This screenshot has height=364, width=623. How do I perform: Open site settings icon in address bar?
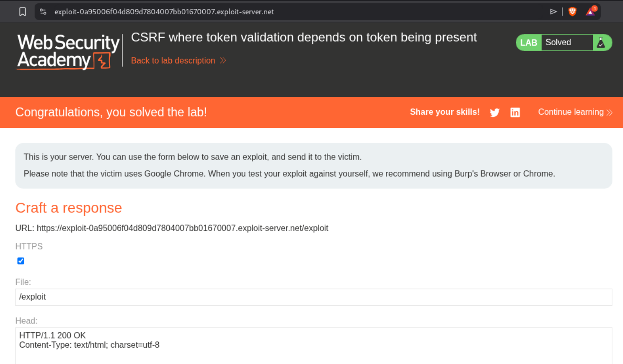click(x=43, y=12)
